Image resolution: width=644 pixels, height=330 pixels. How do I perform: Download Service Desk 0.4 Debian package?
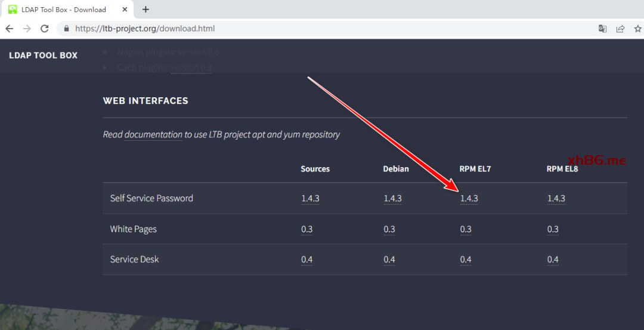(389, 260)
